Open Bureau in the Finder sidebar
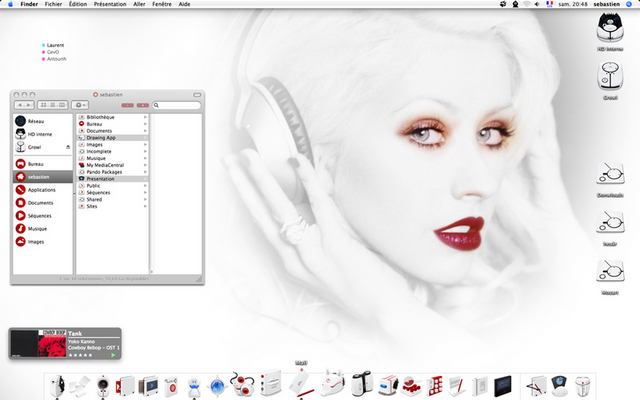The image size is (640, 400). [36, 164]
